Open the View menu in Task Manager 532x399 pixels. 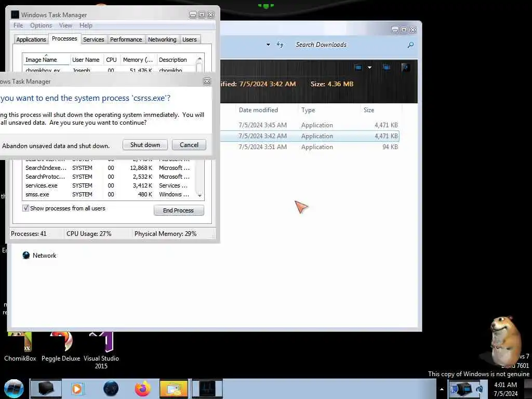click(x=65, y=25)
